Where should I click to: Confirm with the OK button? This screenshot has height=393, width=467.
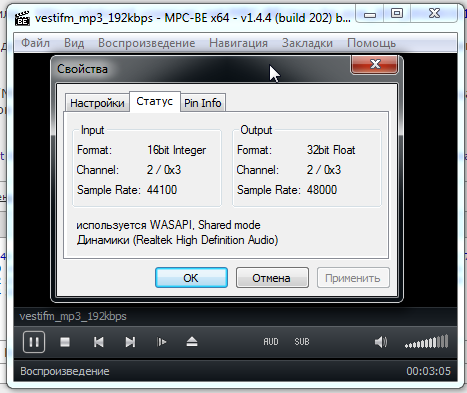point(191,278)
